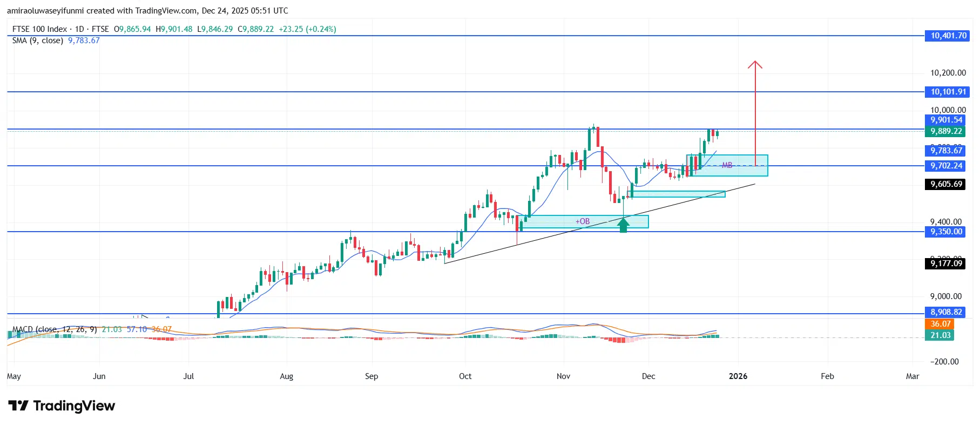Click the 9,350.00 support level label
The image size is (980, 426).
(x=946, y=232)
